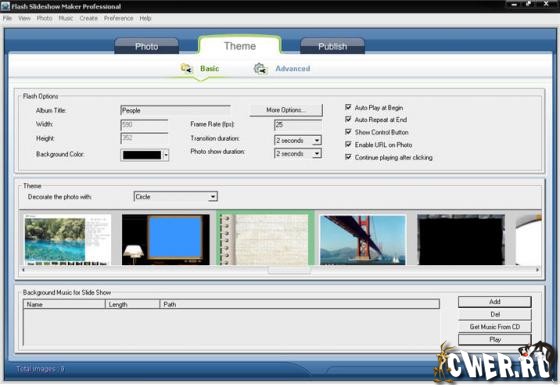Select the black grunge frame theme thumbnail
Viewport: 560px width, 387px height.
461,240
